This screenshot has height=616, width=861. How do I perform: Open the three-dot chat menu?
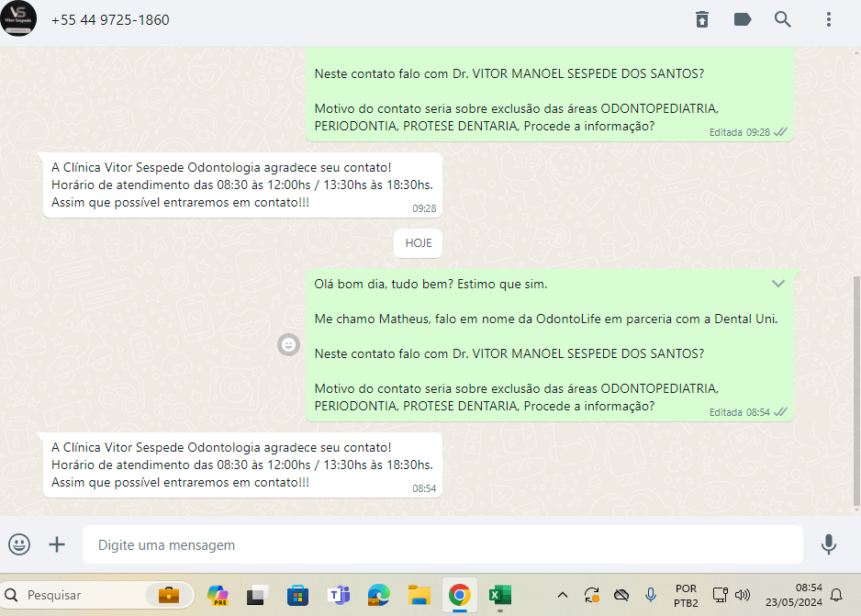(829, 19)
